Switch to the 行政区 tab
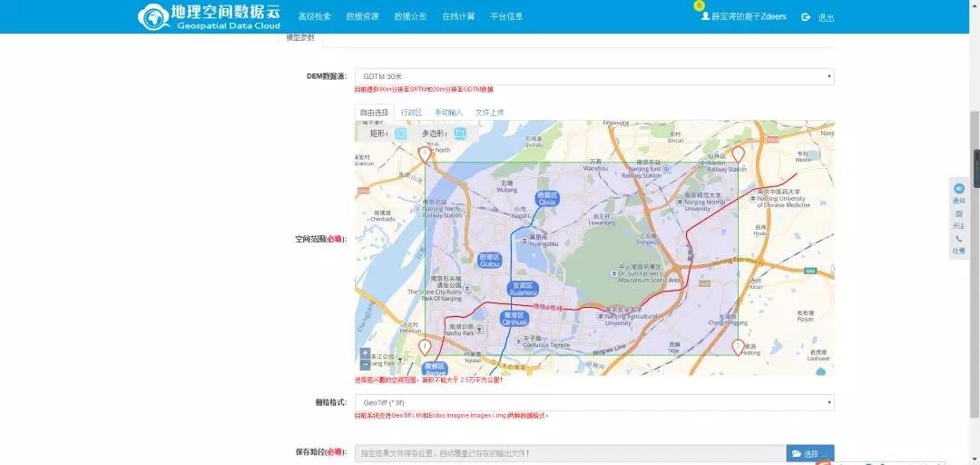980x465 pixels. [x=411, y=113]
